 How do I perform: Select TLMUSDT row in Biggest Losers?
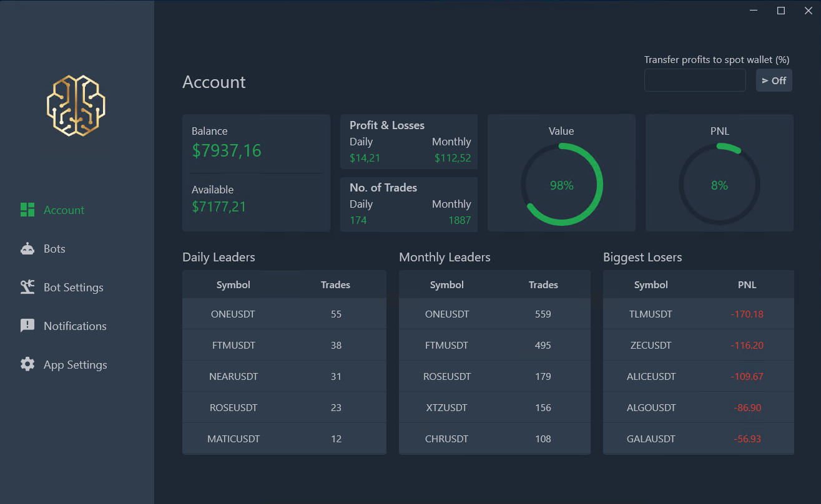698,314
